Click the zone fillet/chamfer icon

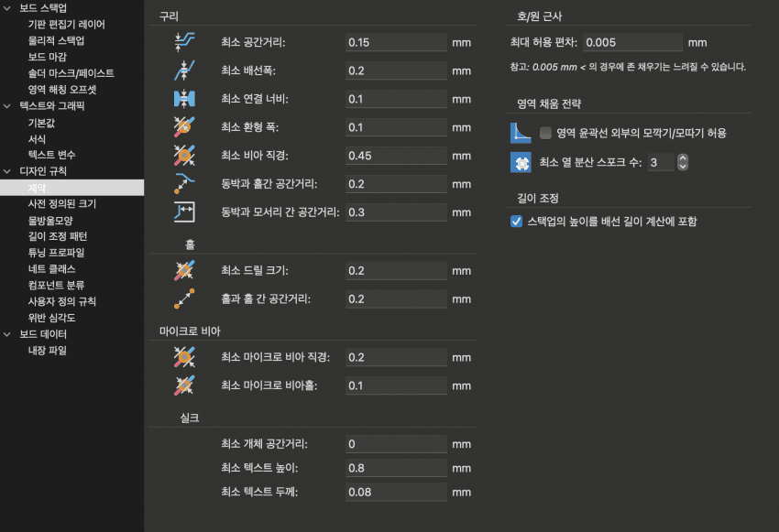coord(521,133)
